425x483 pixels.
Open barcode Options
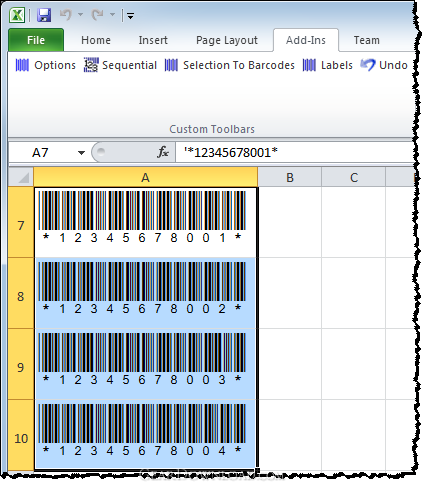tap(46, 65)
